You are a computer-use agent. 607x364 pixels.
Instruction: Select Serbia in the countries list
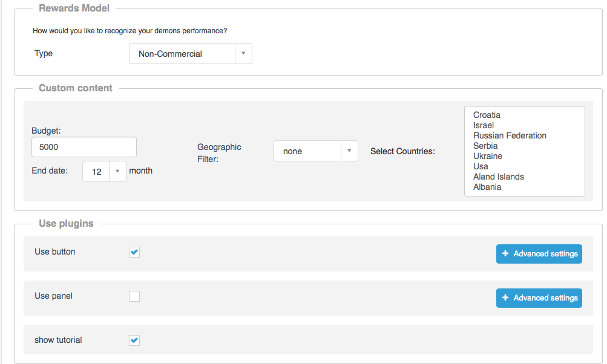485,146
